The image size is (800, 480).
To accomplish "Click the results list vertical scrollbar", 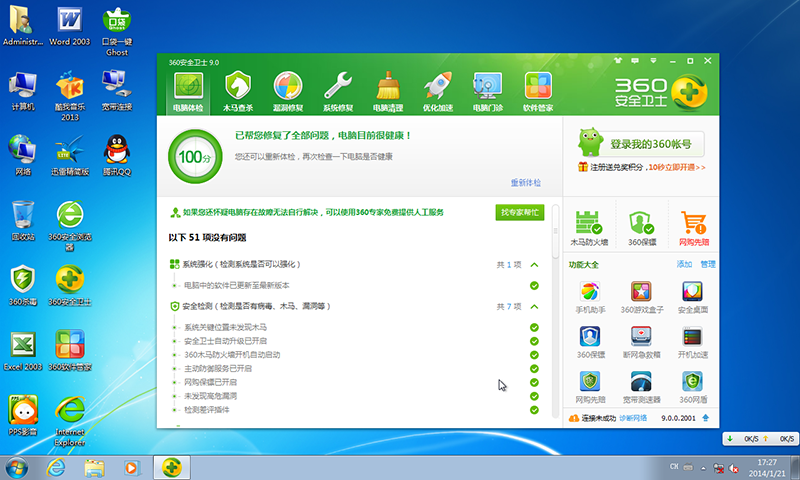I will pos(556,232).
